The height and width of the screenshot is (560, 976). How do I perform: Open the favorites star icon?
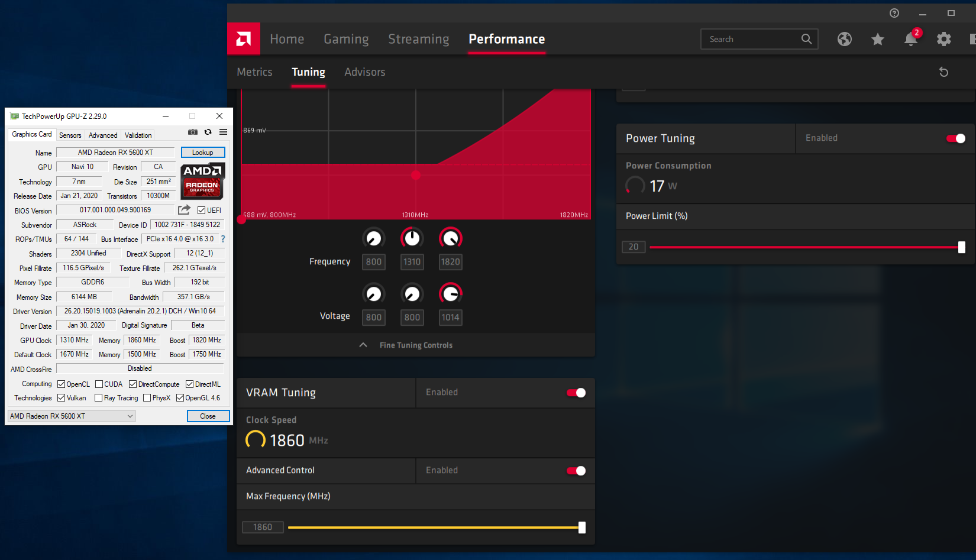tap(878, 39)
